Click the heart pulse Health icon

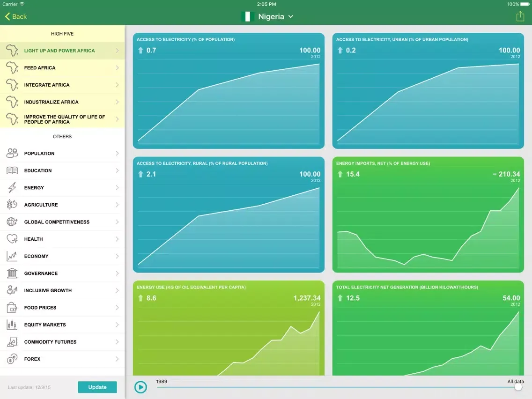(12, 239)
